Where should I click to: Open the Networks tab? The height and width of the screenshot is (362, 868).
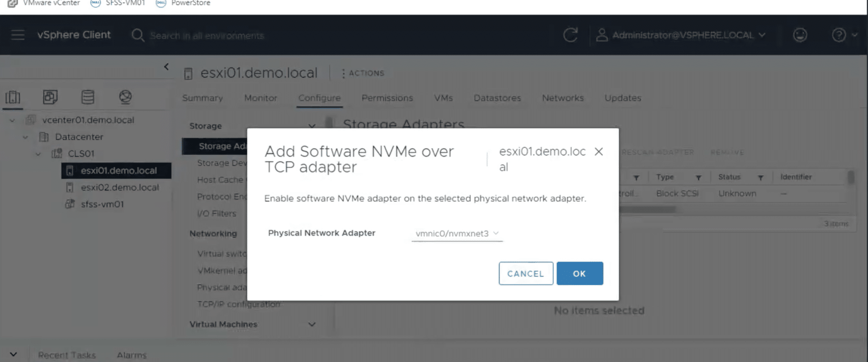[x=563, y=98]
